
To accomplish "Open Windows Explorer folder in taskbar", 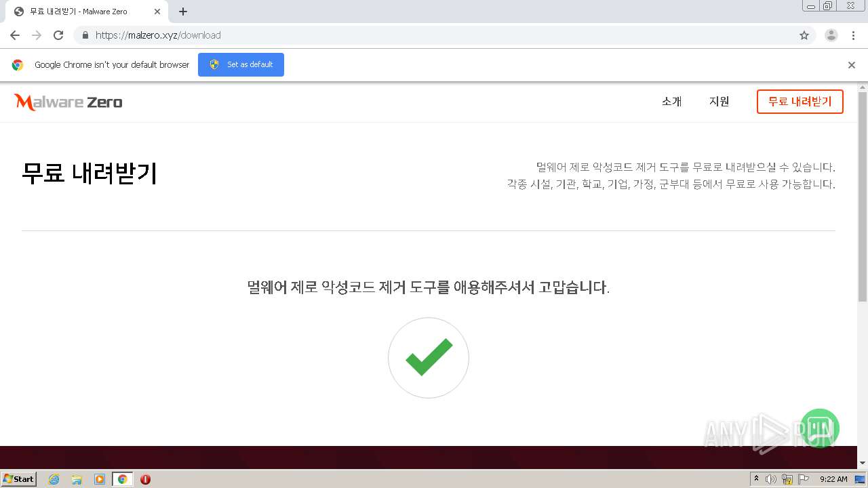I will (77, 479).
